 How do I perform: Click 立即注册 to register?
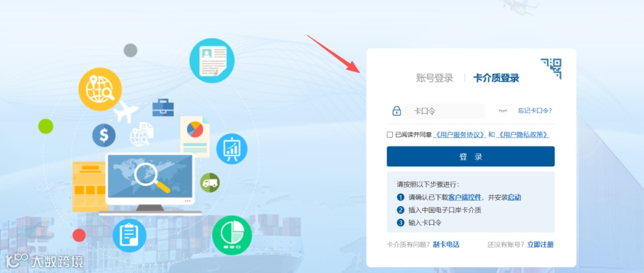coord(540,244)
